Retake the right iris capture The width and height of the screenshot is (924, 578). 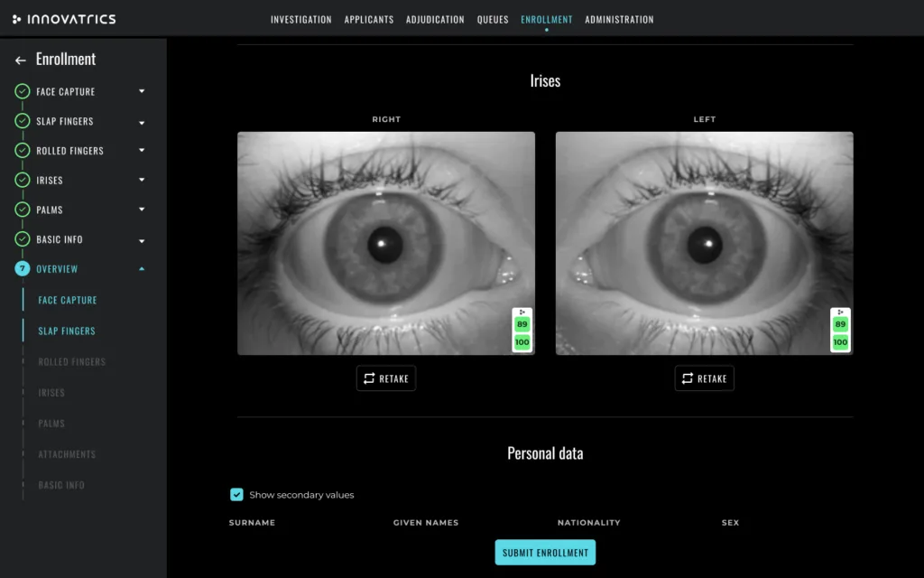(x=386, y=378)
